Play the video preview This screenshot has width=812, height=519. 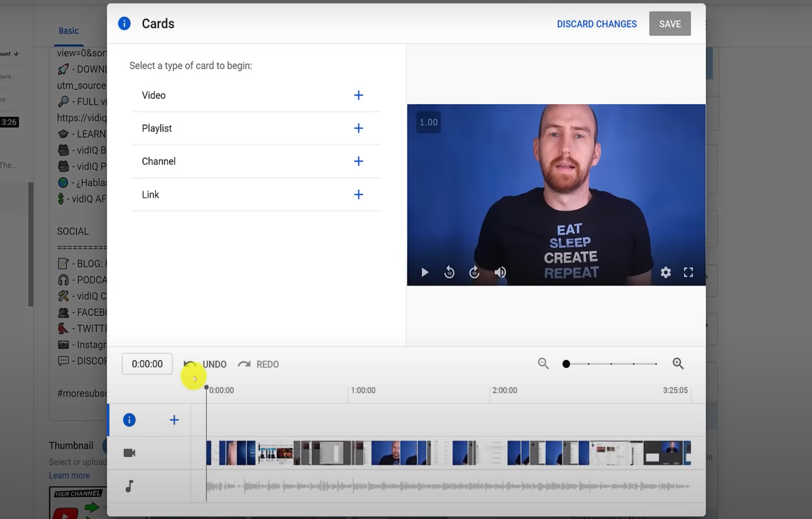click(424, 272)
